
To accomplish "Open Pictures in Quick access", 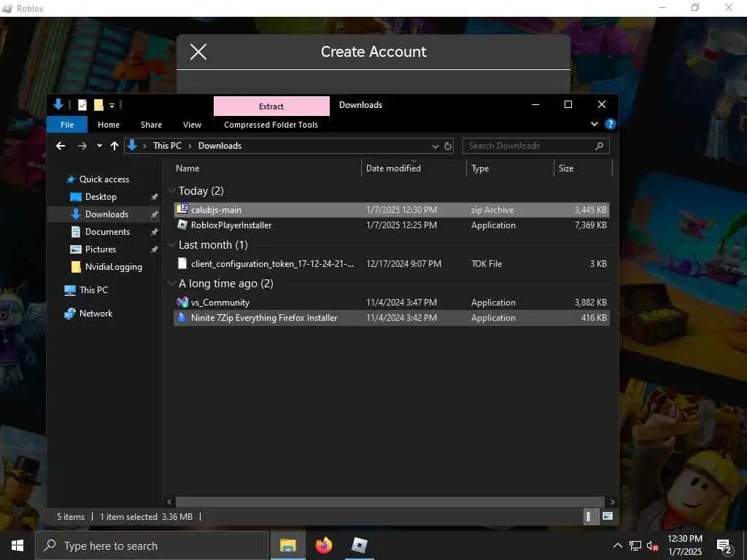I will click(101, 249).
